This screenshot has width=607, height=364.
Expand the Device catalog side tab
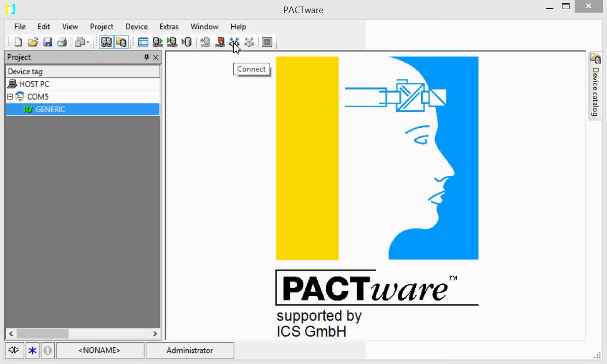[x=595, y=85]
